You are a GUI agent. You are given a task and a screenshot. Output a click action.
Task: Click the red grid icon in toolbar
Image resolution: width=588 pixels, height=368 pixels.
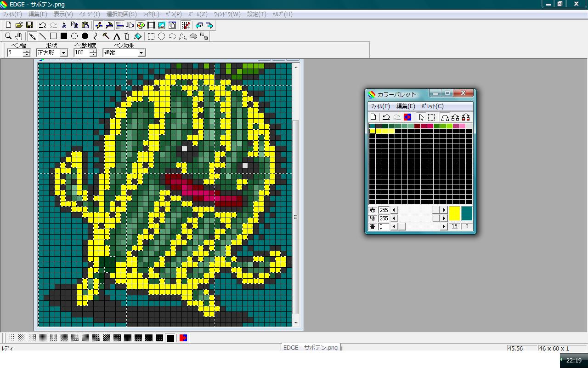tap(186, 25)
